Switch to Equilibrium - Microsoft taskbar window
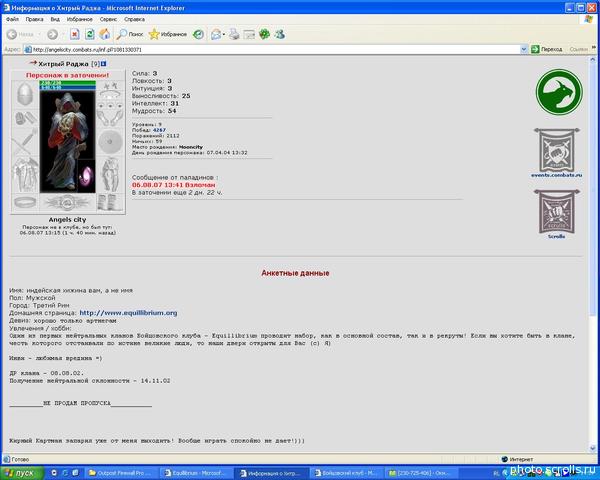Image resolution: width=600 pixels, height=480 pixels. tap(195, 473)
